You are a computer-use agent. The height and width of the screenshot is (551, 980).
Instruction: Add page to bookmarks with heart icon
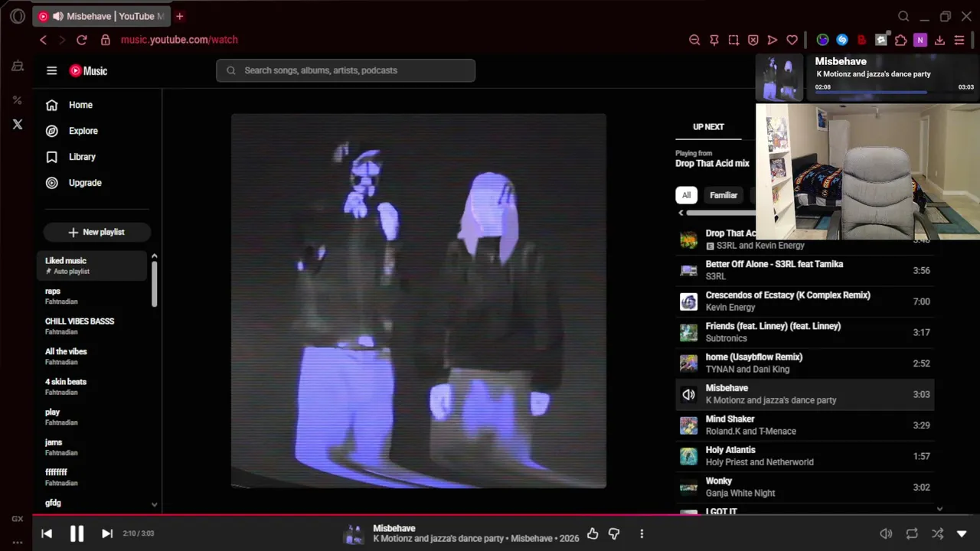792,40
